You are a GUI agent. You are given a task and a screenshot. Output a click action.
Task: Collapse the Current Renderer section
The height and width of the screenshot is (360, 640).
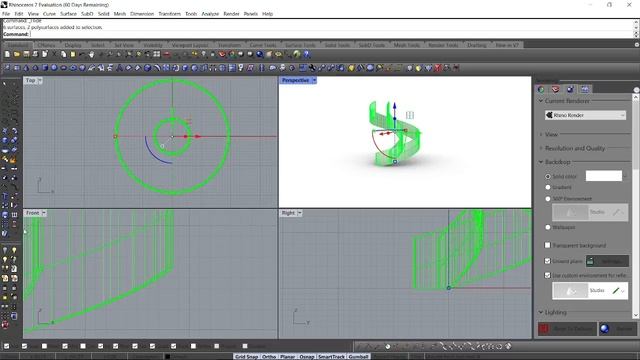pyautogui.click(x=541, y=101)
